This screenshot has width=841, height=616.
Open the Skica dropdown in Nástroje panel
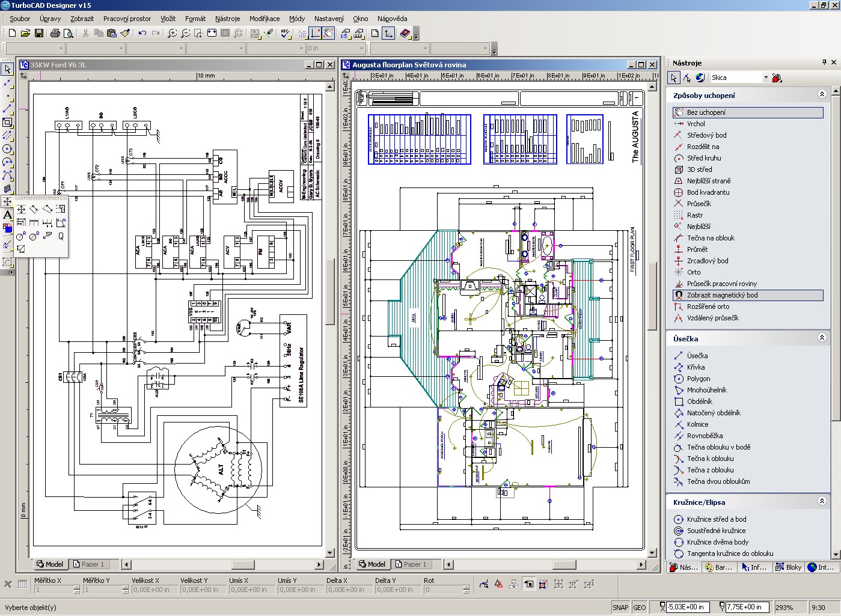pyautogui.click(x=766, y=78)
